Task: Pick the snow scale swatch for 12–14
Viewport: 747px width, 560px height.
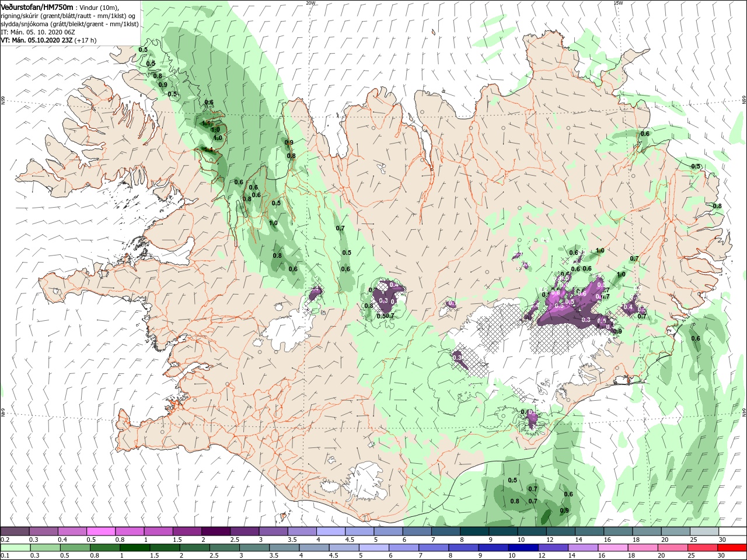Action: click(x=560, y=531)
